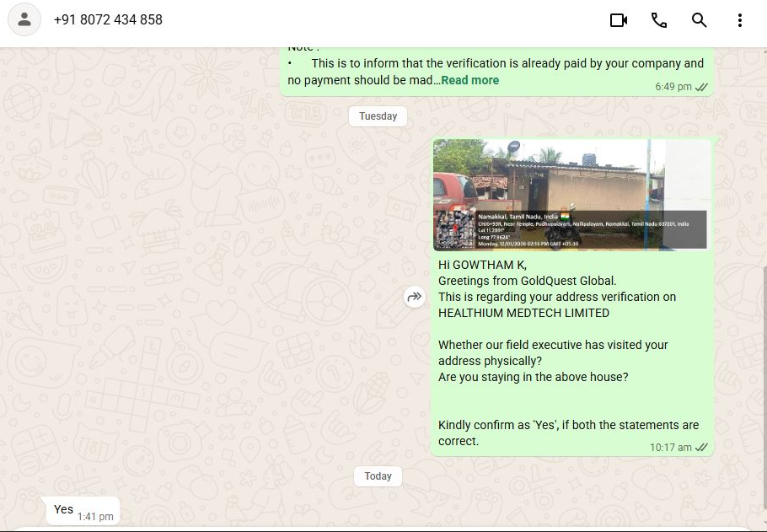Open the three-dot chat menu
Image resolution: width=767 pixels, height=532 pixels.
[740, 20]
